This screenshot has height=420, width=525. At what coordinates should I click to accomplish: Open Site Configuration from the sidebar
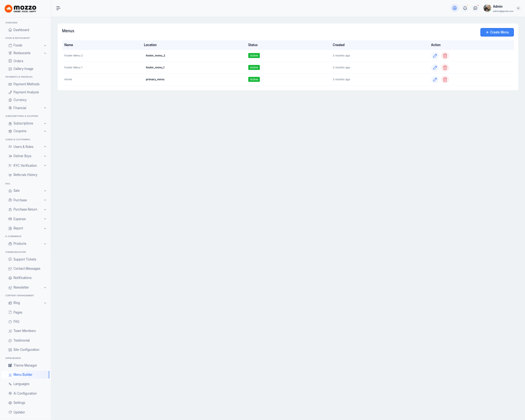tap(26, 350)
